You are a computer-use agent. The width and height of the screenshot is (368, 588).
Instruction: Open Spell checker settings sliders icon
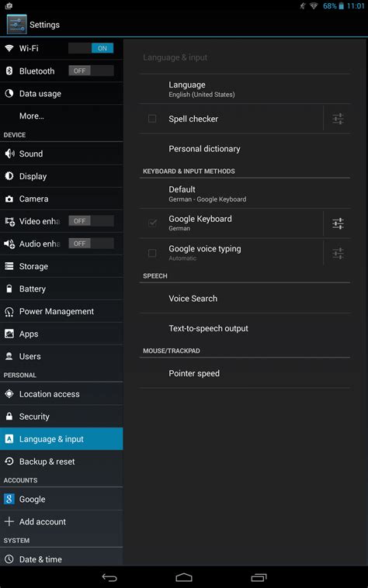[x=338, y=119]
